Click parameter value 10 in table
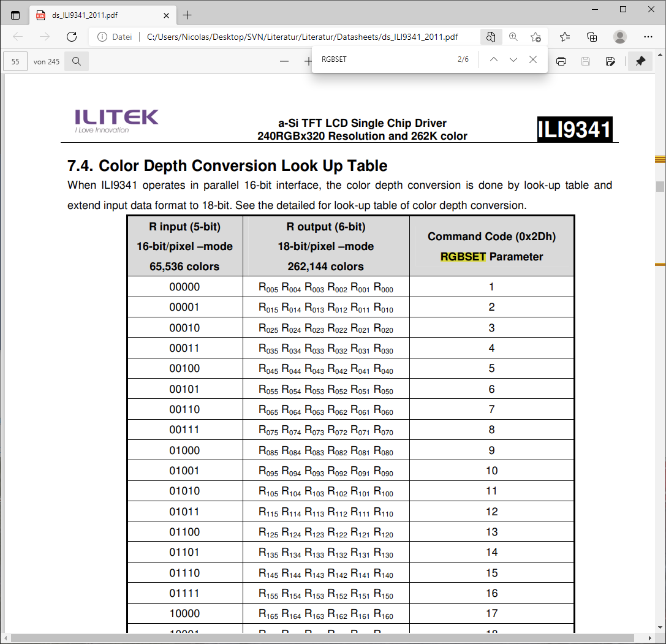 click(491, 471)
